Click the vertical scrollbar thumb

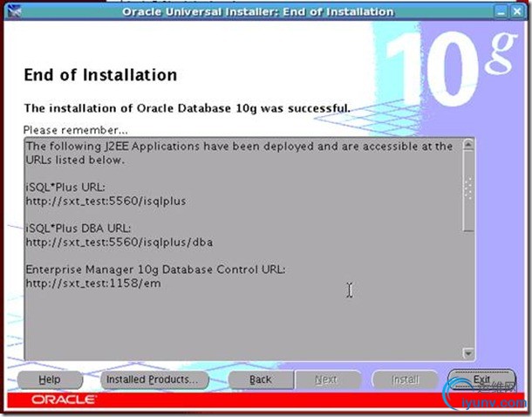468,191
